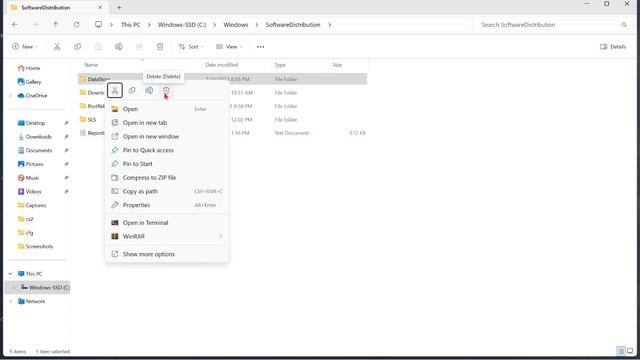This screenshot has height=360, width=640.
Task: Switch to large thumbnails view icon
Action: click(630, 351)
